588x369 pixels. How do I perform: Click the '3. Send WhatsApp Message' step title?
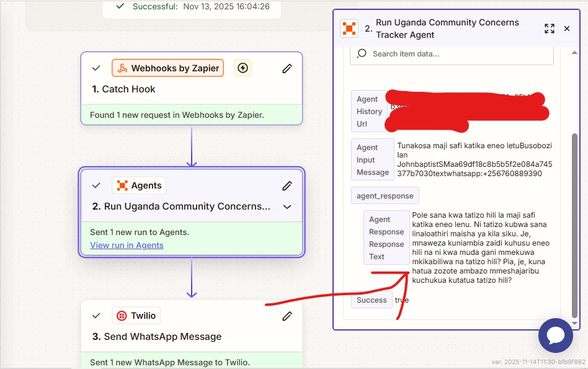pyautogui.click(x=157, y=337)
